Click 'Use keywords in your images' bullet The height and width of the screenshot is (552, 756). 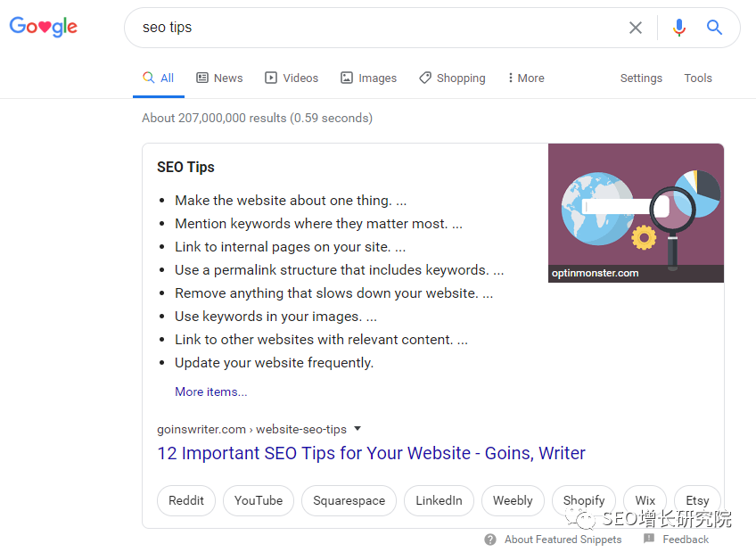[275, 317]
